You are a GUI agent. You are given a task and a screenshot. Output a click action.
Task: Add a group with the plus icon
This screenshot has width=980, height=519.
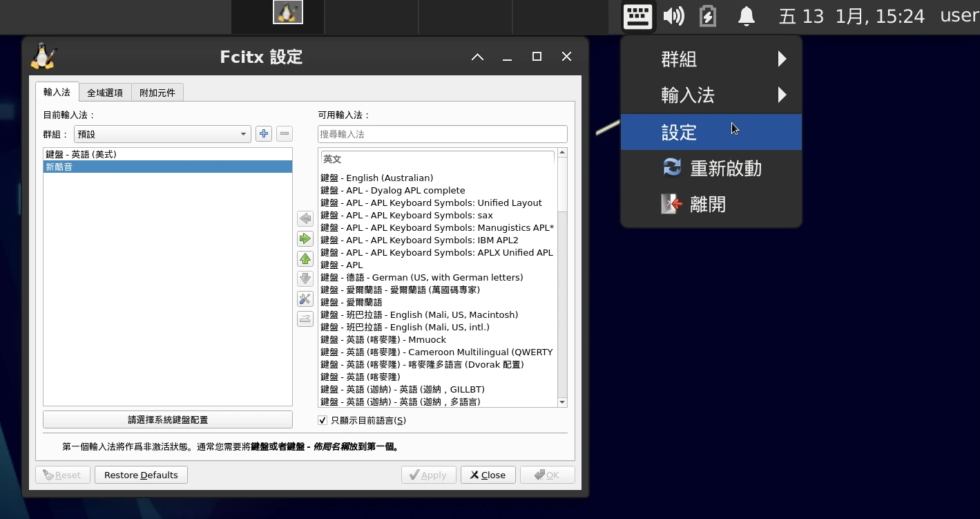[x=263, y=134]
